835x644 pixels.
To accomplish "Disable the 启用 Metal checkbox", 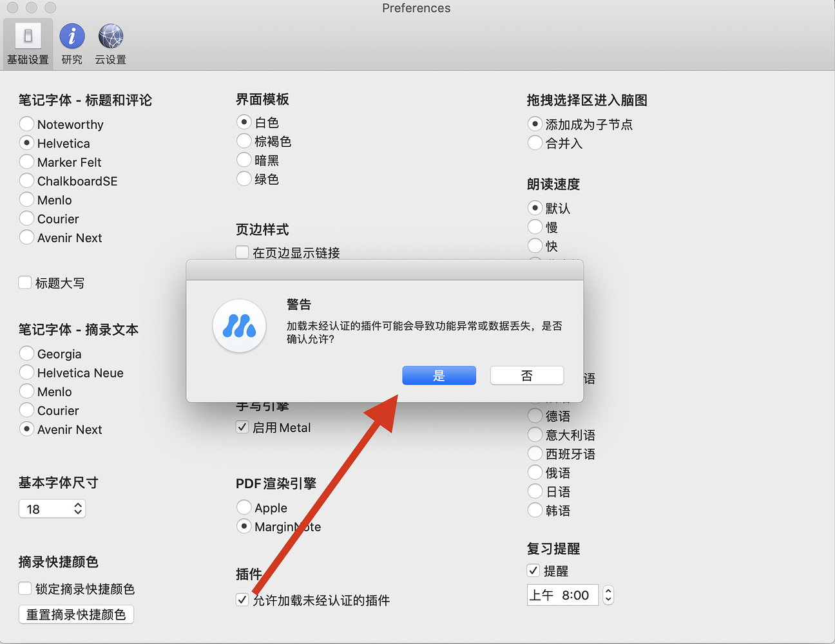I will point(242,427).
